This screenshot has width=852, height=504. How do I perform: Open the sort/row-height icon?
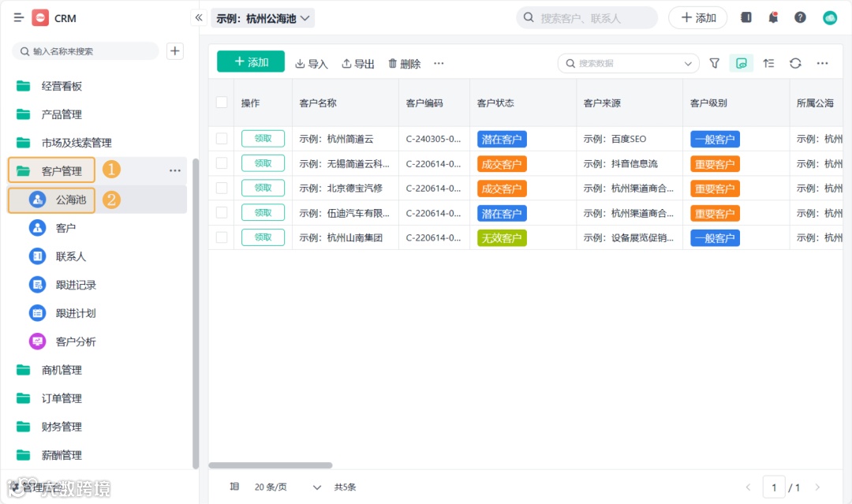coord(768,64)
